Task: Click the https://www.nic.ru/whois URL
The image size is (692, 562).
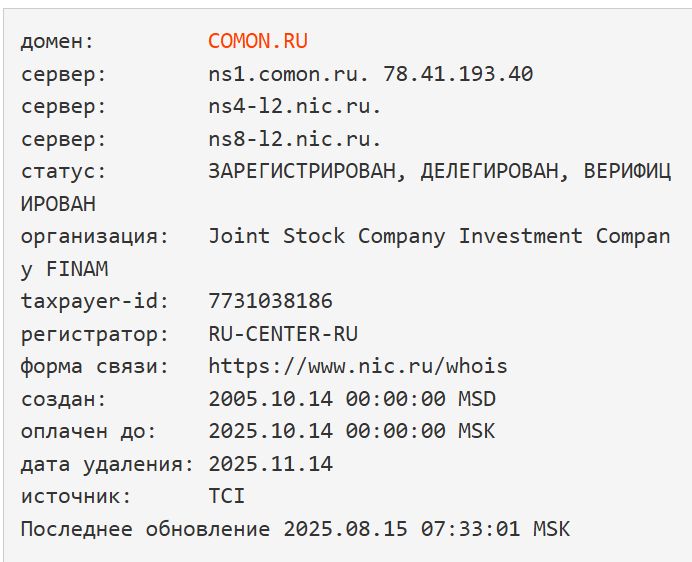Action: click(x=358, y=366)
